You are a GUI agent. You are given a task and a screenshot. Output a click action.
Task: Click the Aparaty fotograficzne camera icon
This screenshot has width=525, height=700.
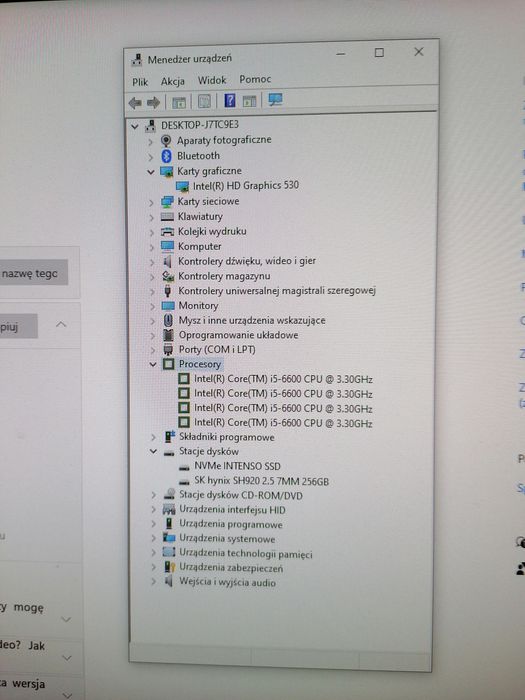[166, 141]
